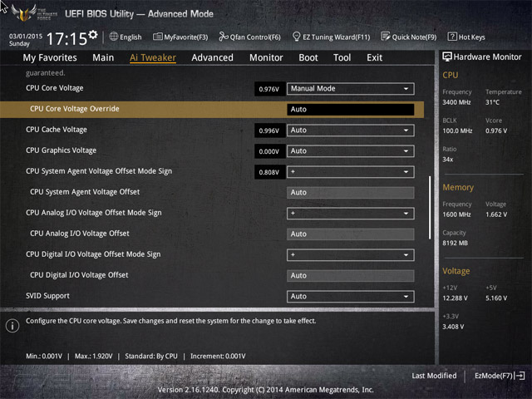
Task: Expand Analog I/O Voltage Offset Mode Sign dropdown
Action: [351, 214]
